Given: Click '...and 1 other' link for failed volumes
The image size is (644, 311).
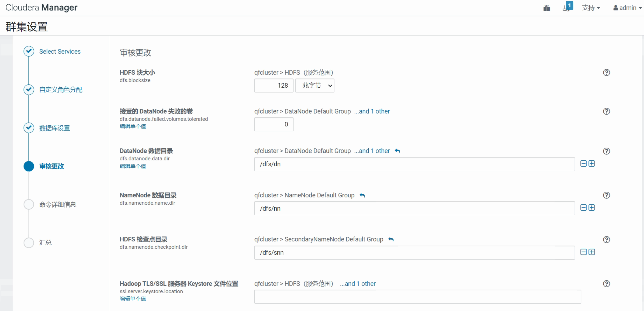Looking at the screenshot, I should [x=372, y=111].
